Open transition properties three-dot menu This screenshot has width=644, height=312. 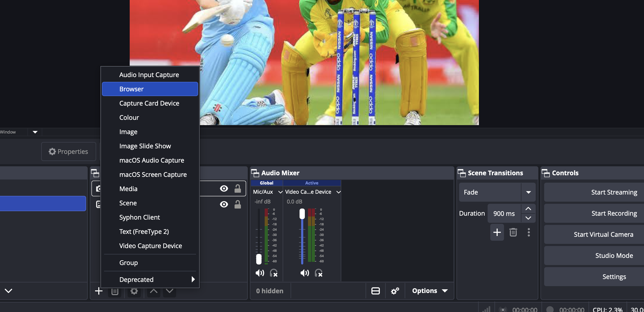pos(529,232)
